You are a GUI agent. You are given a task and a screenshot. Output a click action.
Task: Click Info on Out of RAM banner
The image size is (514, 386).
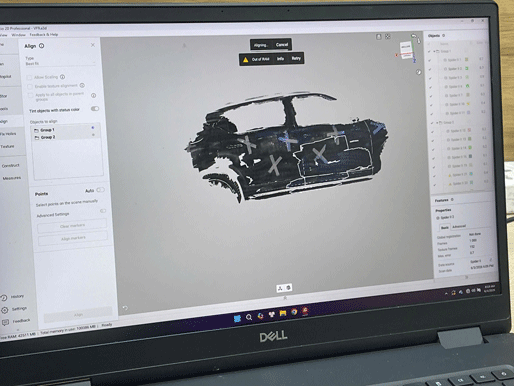280,59
